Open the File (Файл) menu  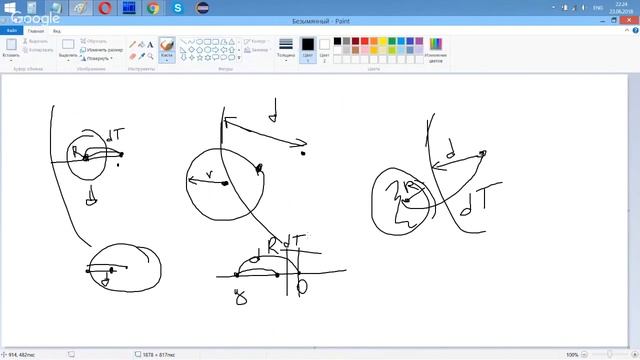[11, 31]
